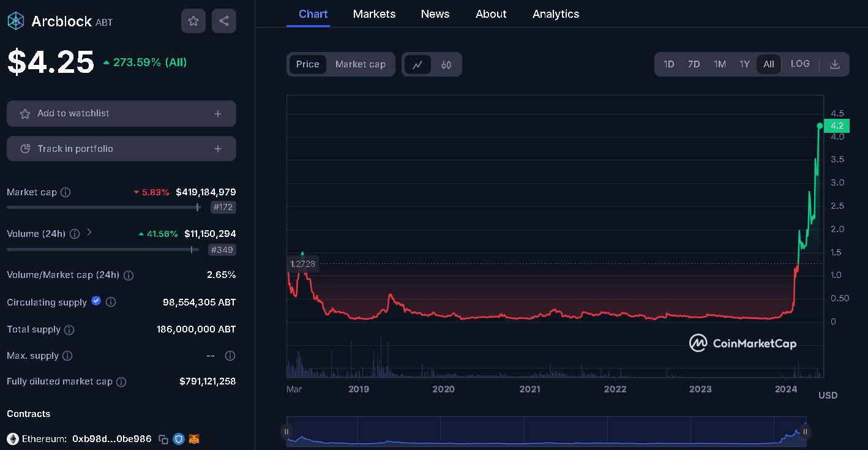Click the 186,000,000 ABT total supply
The height and width of the screenshot is (450, 868).
tap(196, 329)
